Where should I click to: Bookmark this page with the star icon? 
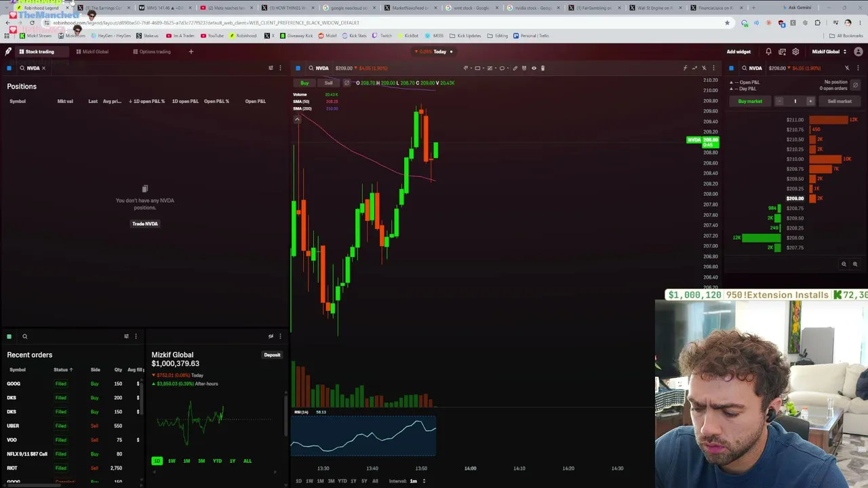pos(727,22)
